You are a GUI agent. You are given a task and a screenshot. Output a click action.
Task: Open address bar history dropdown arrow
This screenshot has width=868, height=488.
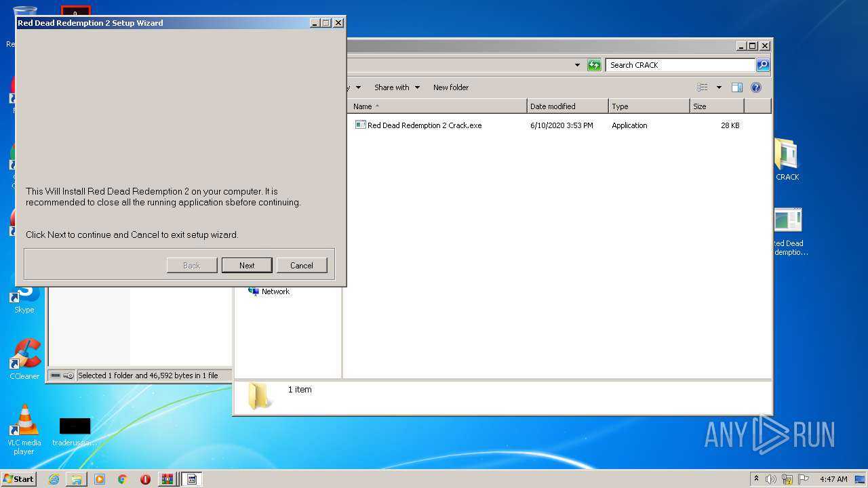577,65
